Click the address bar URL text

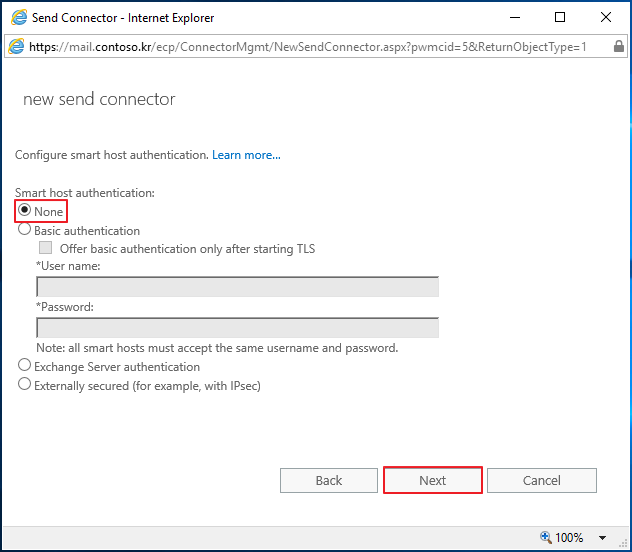pyautogui.click(x=308, y=47)
